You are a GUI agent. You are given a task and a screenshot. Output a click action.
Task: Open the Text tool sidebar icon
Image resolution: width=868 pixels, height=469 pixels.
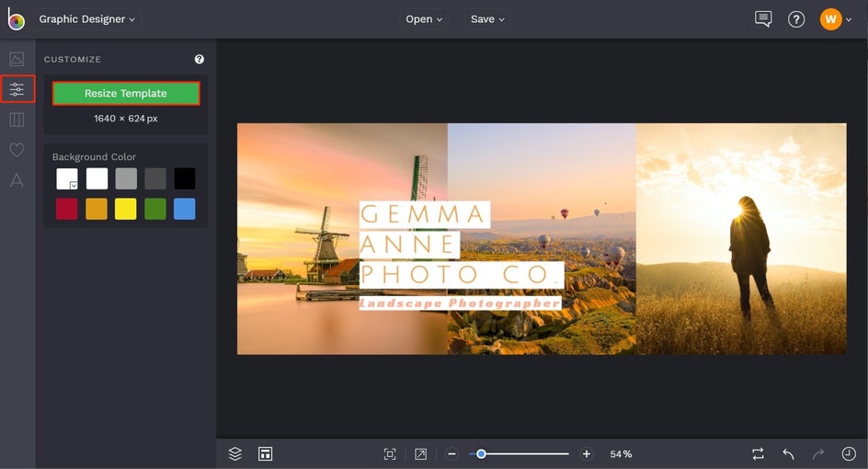(x=17, y=180)
